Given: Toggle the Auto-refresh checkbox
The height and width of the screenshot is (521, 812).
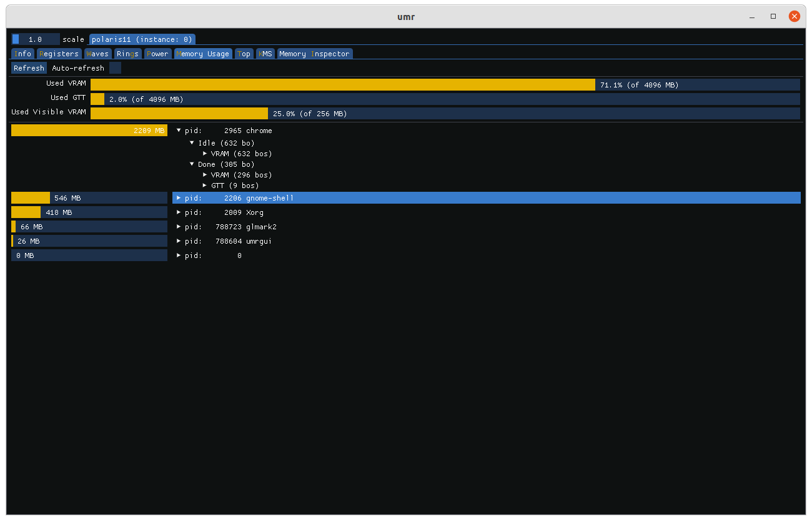Looking at the screenshot, I should (115, 68).
